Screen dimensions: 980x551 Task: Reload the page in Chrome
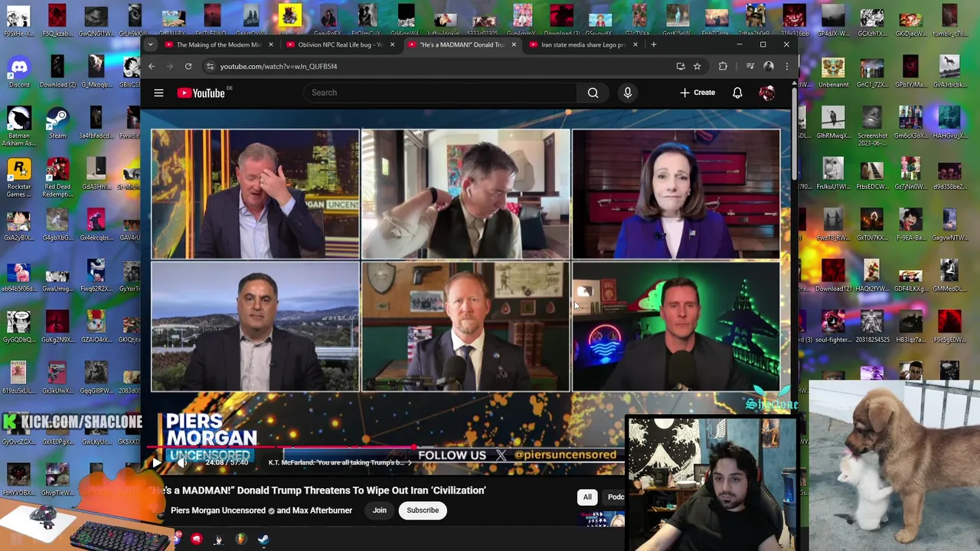pos(188,66)
